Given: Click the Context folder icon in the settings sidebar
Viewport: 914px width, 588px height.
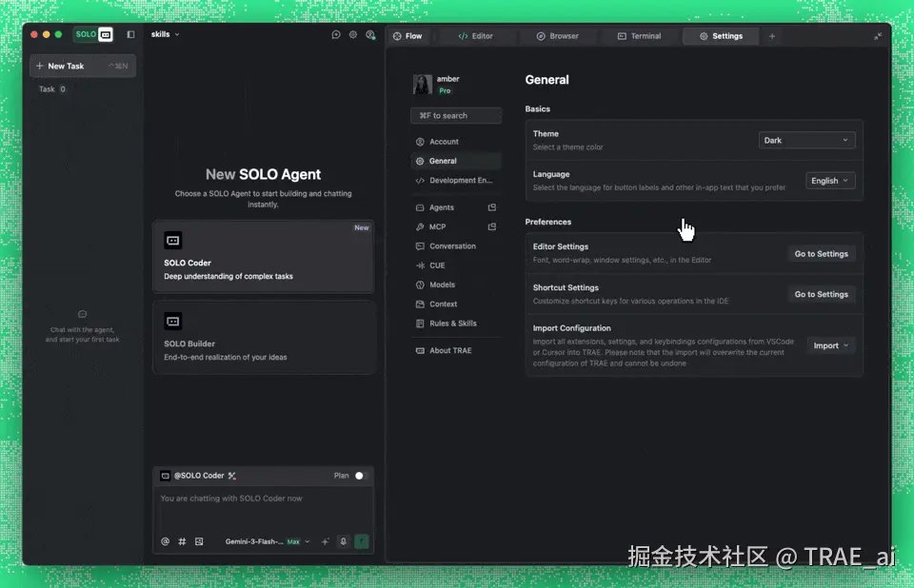Looking at the screenshot, I should point(420,304).
